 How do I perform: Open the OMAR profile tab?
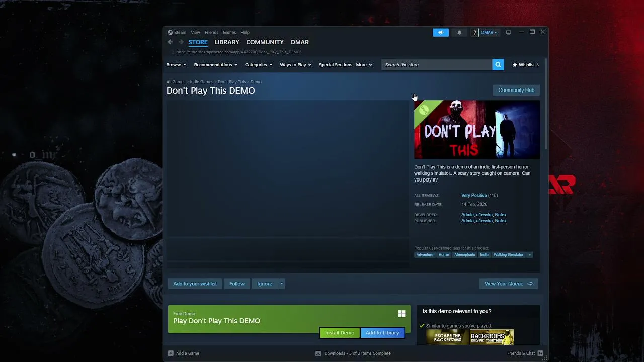point(299,42)
